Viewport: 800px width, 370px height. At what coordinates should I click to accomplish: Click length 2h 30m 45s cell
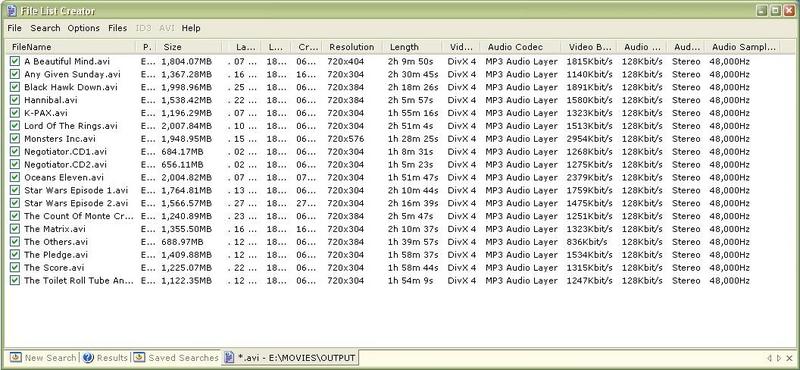[413, 74]
